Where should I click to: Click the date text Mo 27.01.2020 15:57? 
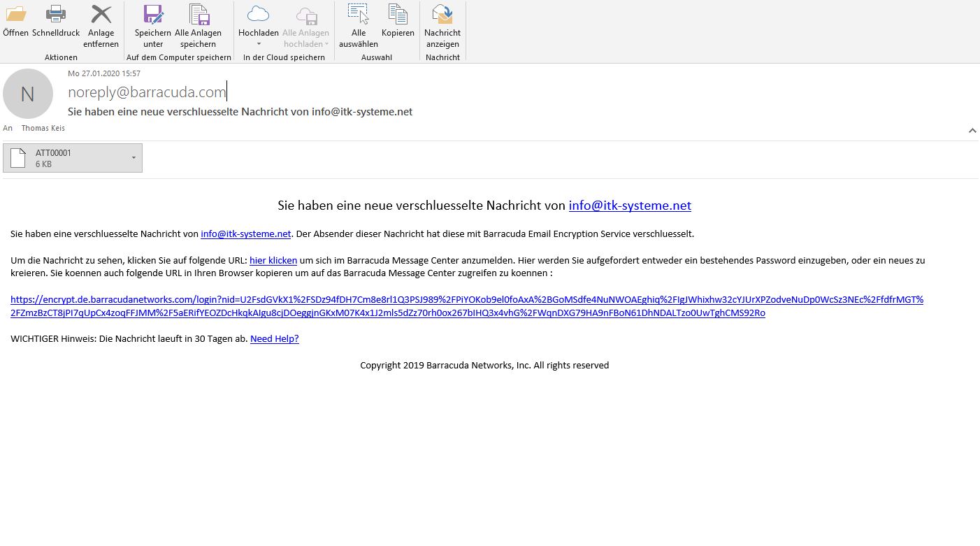[104, 73]
